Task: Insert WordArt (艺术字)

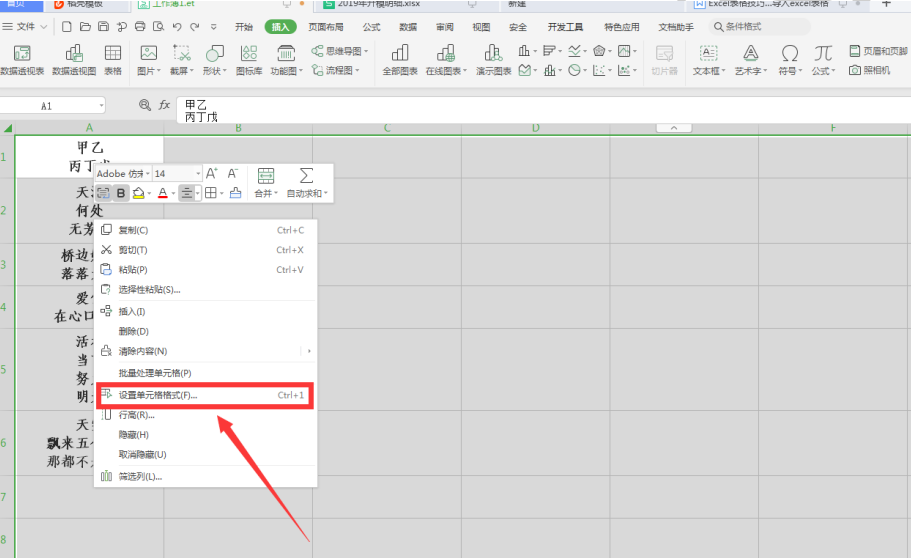Action: coord(751,60)
